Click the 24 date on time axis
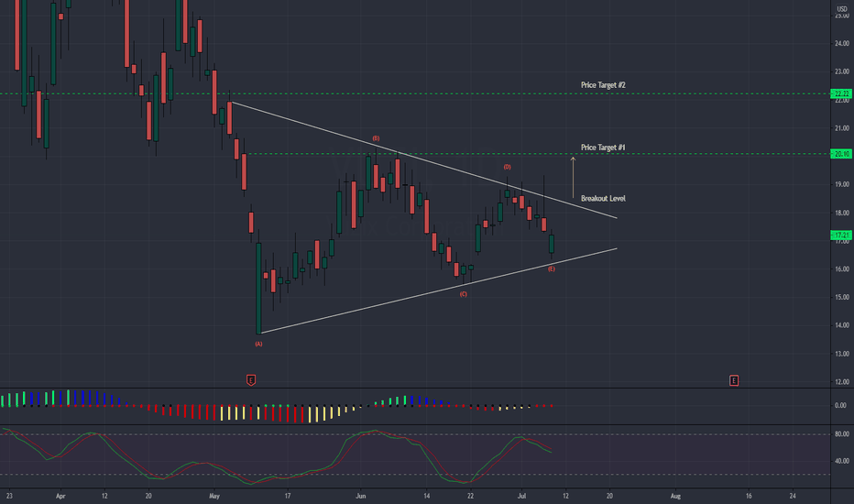This screenshot has height=504, width=854. coord(793,496)
